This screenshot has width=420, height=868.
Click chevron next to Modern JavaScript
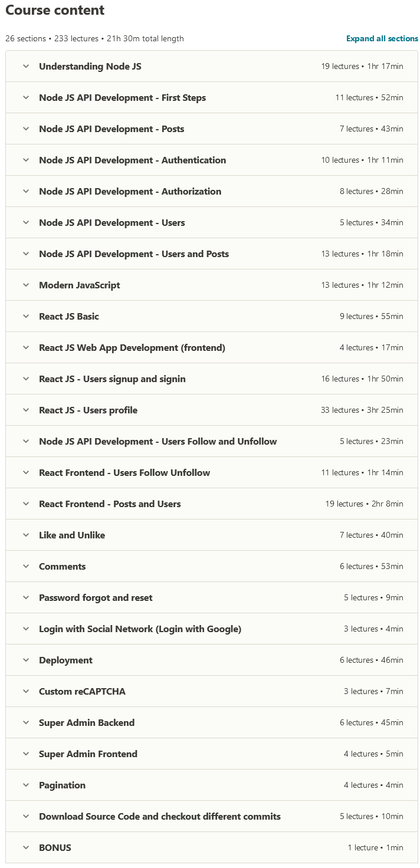tap(26, 285)
